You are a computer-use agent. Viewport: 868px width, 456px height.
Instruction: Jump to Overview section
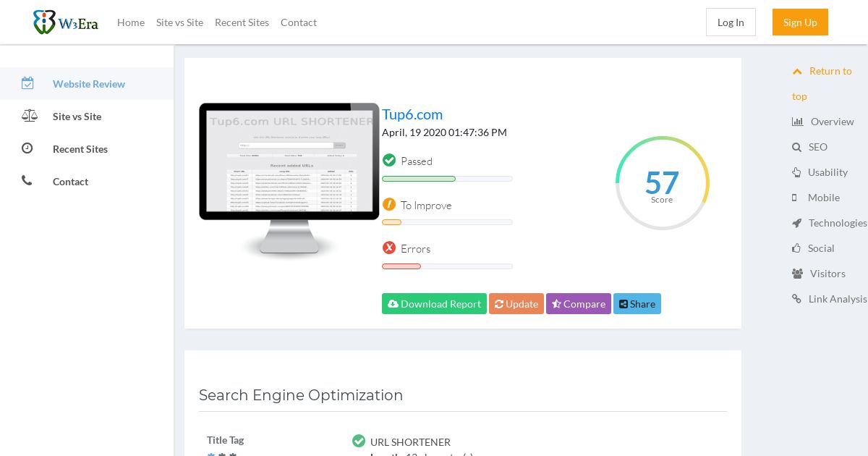[833, 122]
